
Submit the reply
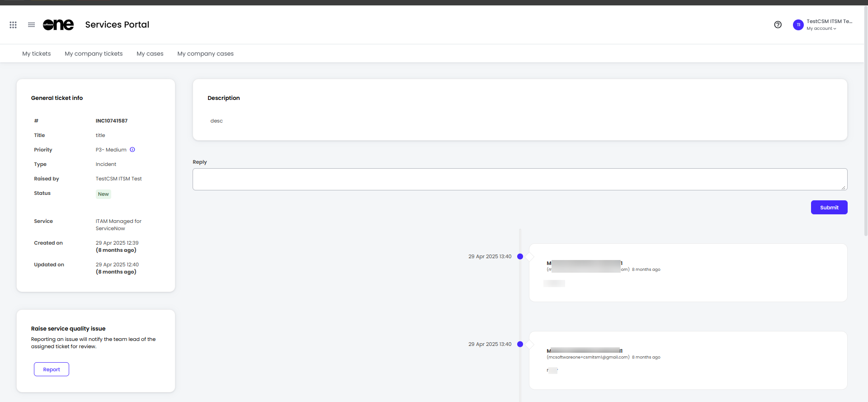829,208
